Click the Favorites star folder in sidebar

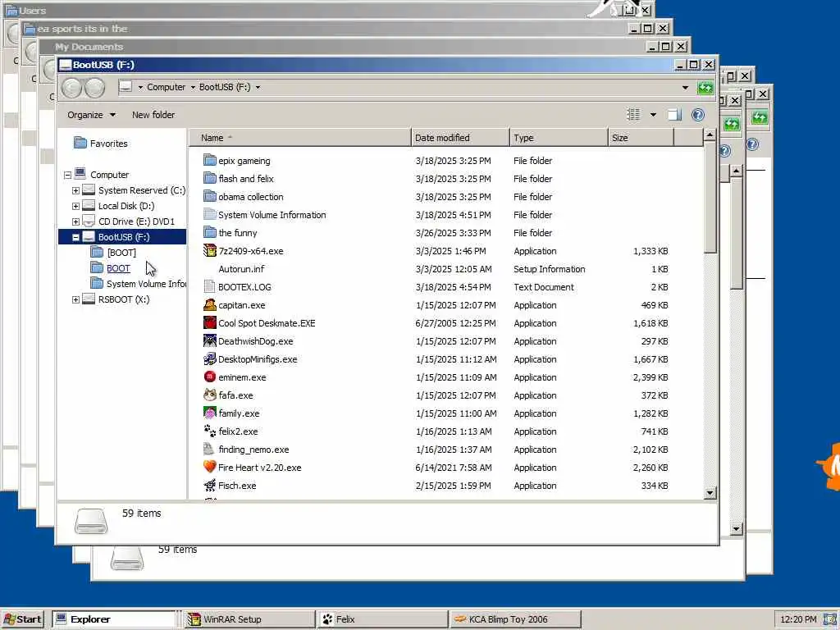(80, 143)
